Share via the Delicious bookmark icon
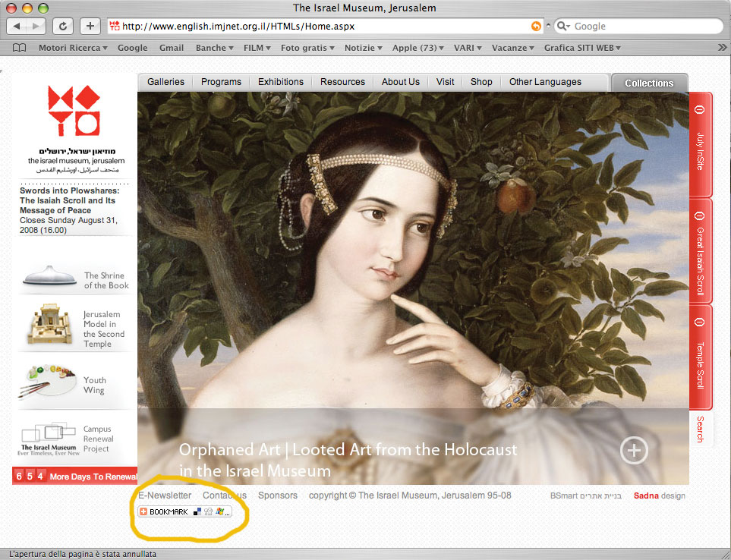The image size is (731, 560). coord(197,511)
